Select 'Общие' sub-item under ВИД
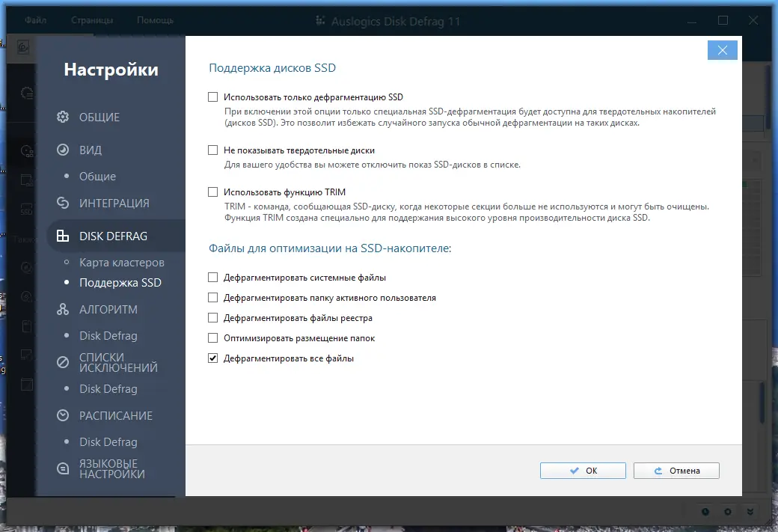This screenshot has height=532, width=778. tap(98, 176)
